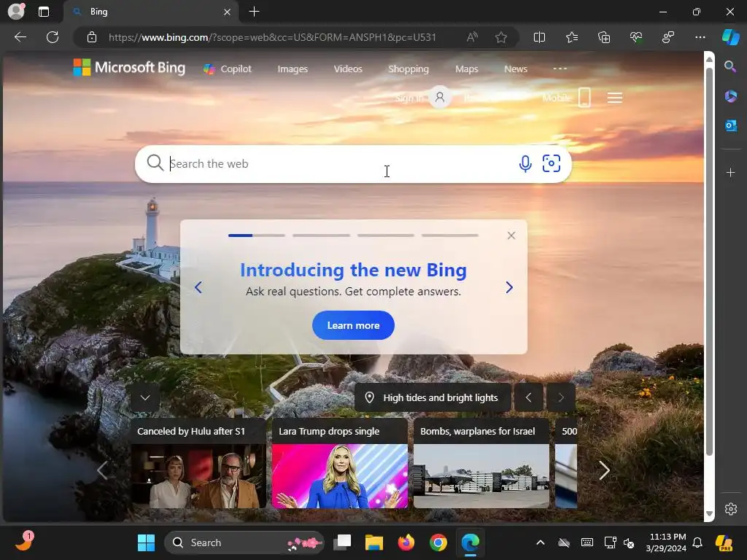The image size is (747, 560).
Task: Open the Copilot sidebar icon
Action: [731, 37]
